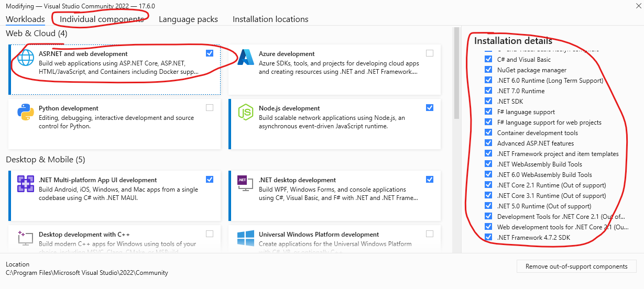Click the Installation details heading
Image resolution: width=644 pixels, height=289 pixels.
pyautogui.click(x=513, y=41)
